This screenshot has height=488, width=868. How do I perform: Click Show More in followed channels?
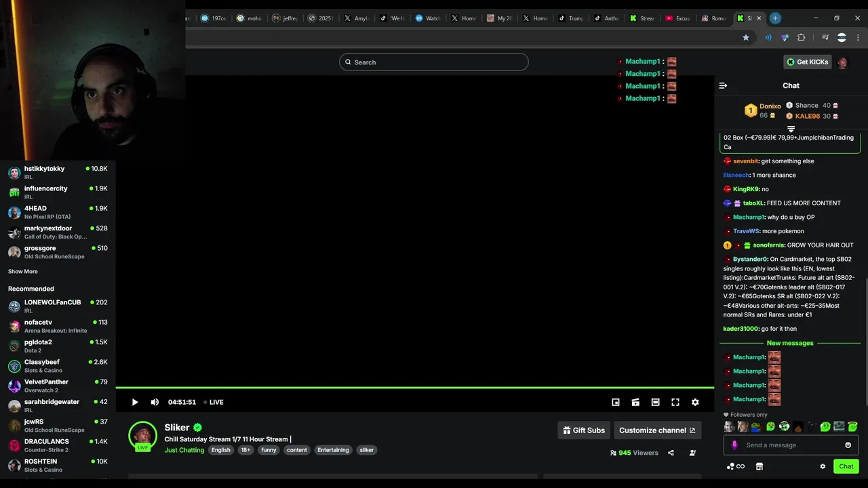click(x=23, y=272)
